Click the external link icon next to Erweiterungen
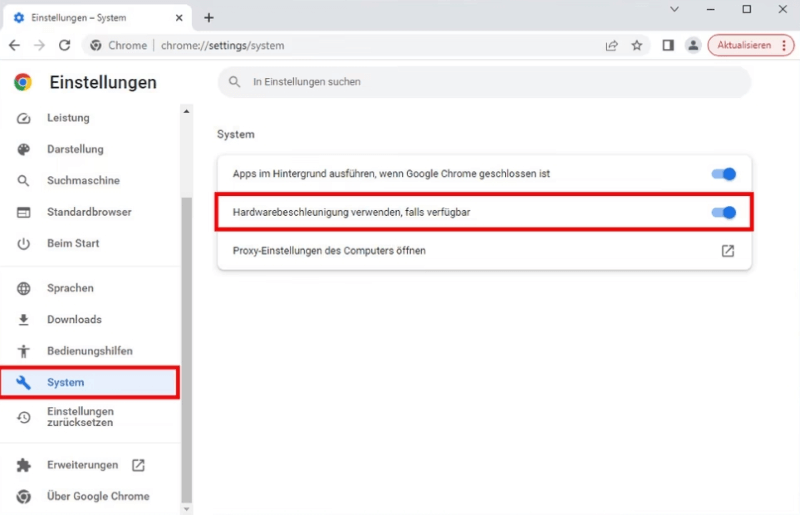 tap(138, 465)
